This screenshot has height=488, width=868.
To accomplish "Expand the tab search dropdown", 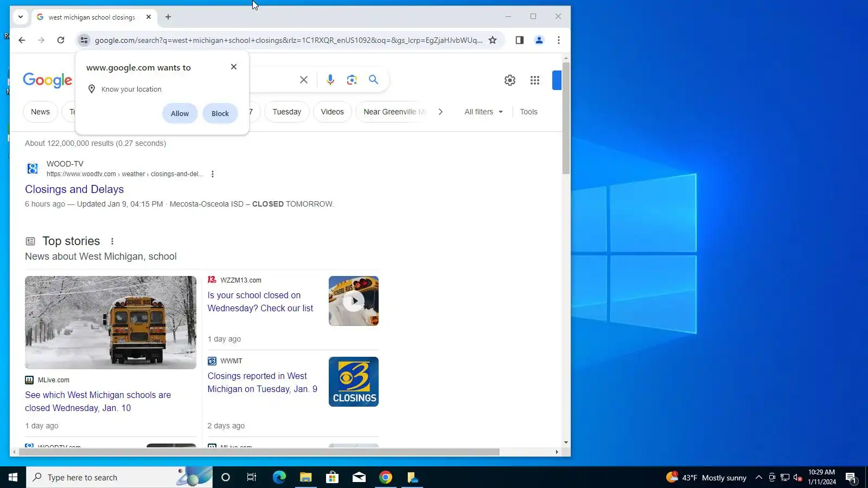I will (x=21, y=17).
